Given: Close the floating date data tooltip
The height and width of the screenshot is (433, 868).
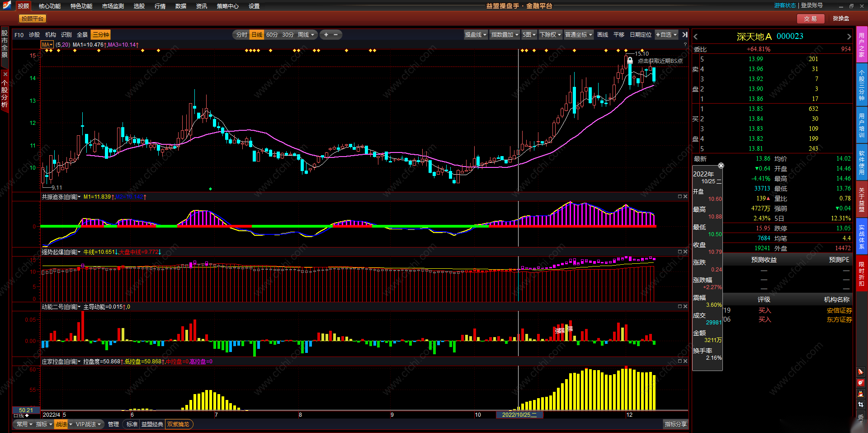Looking at the screenshot, I should (x=721, y=166).
